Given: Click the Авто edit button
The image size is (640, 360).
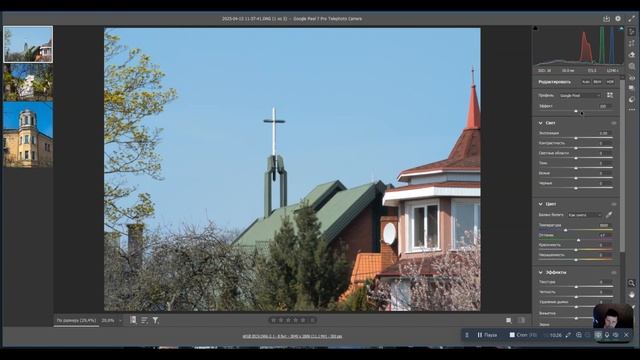Looking at the screenshot, I should click(586, 82).
